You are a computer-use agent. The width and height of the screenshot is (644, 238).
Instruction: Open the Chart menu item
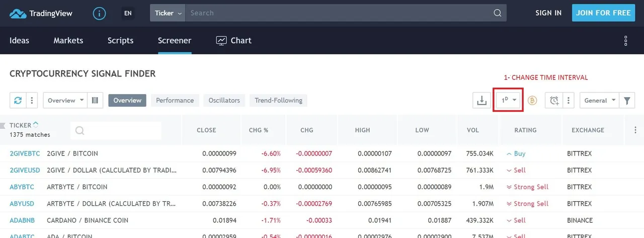pos(233,41)
